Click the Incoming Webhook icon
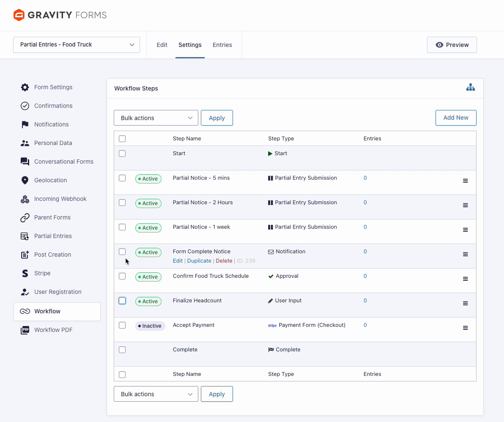Viewport: 504px width, 422px height. pyautogui.click(x=25, y=199)
